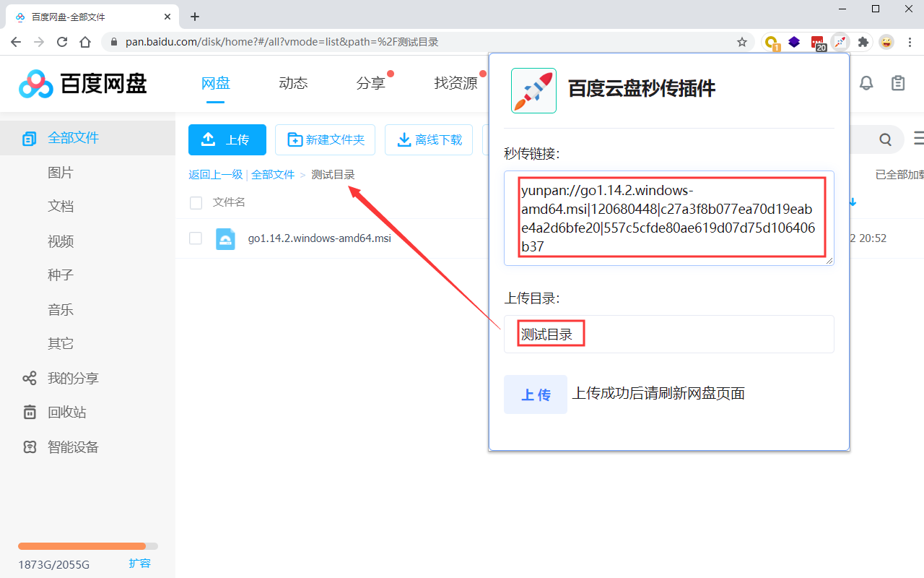The width and height of the screenshot is (924, 578).
Task: Click the 文件名 column header
Action: [x=229, y=202]
